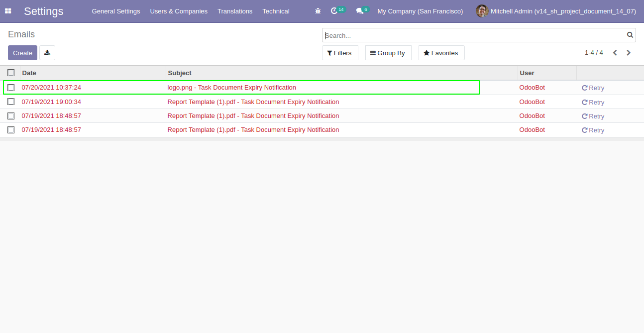Check the third email row checkbox
This screenshot has width=644, height=333.
pyautogui.click(x=11, y=116)
